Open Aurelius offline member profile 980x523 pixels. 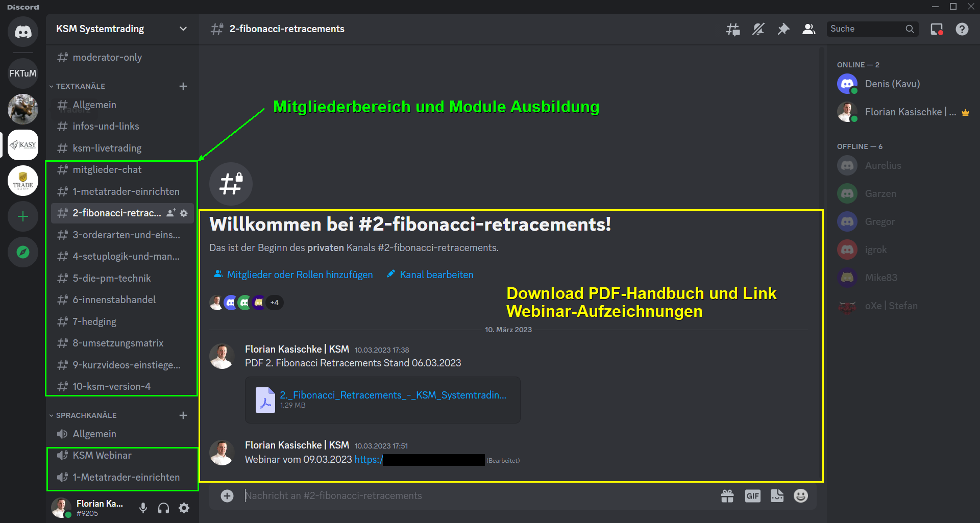[903, 165]
